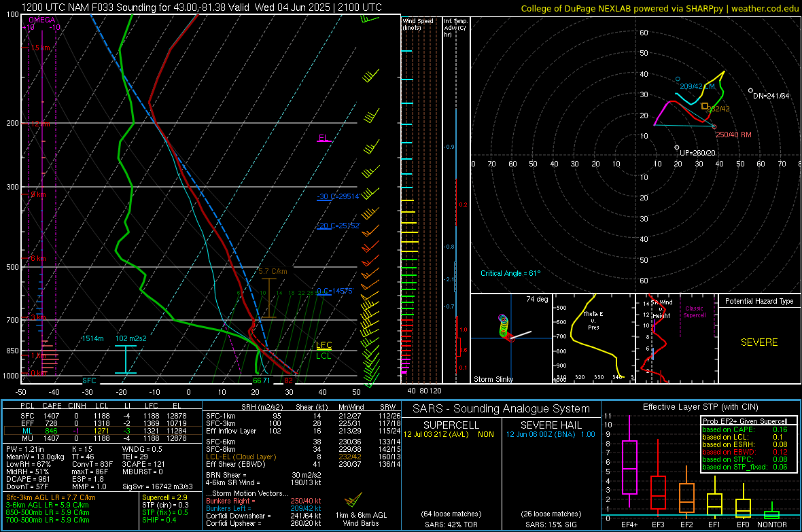Click the 82 surface temperature value
This screenshot has height=532, width=802.
point(288,380)
